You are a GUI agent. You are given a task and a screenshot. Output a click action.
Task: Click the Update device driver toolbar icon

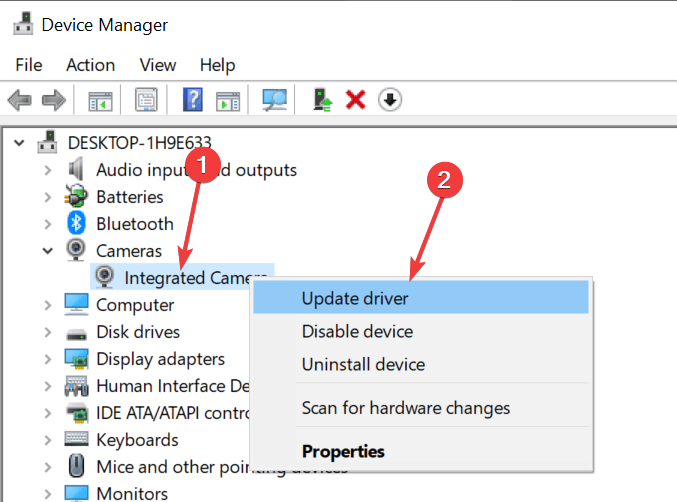click(323, 100)
